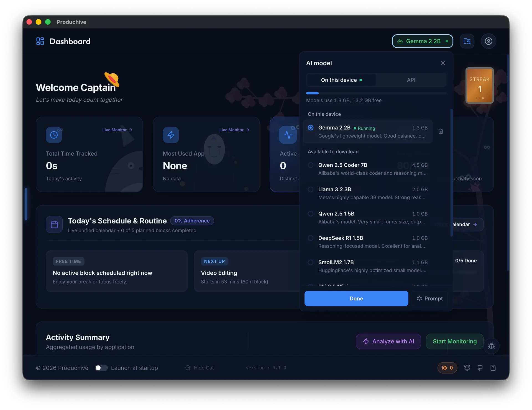532x410 pixels.
Task: Open the bug report icon button
Action: (491, 346)
